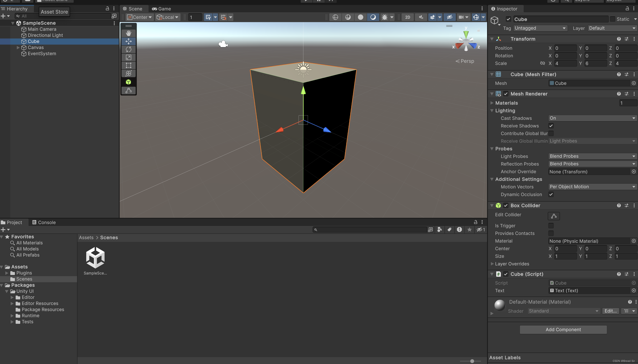Click the scale proportions link icon

click(x=542, y=63)
